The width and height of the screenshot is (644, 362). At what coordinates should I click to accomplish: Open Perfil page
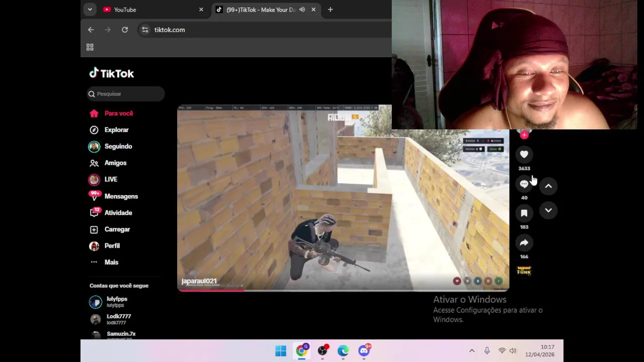click(x=105, y=246)
